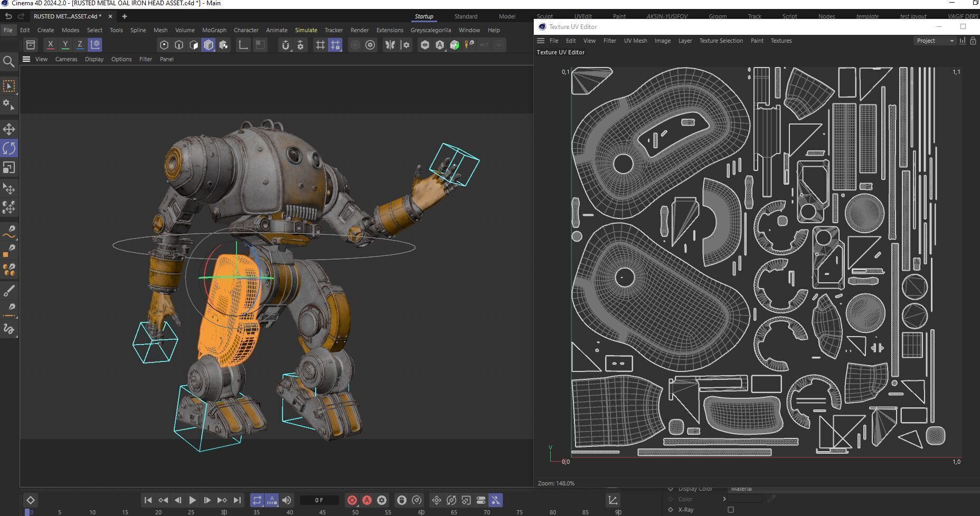
Task: Open the Simulate menu
Action: pos(306,30)
